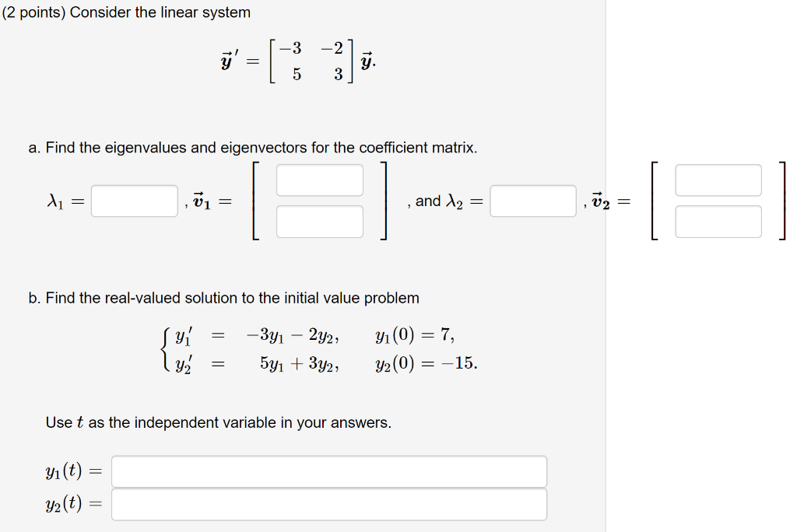Click the y1(t) equals label
The height and width of the screenshot is (532, 797).
pyautogui.click(x=72, y=471)
